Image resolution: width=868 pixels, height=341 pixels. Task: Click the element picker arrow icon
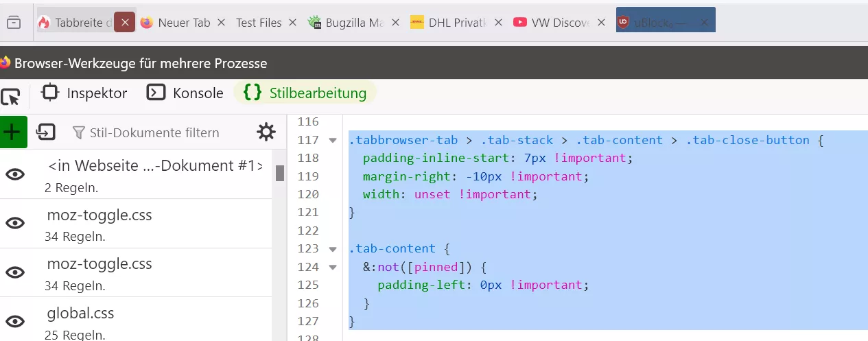pos(10,96)
